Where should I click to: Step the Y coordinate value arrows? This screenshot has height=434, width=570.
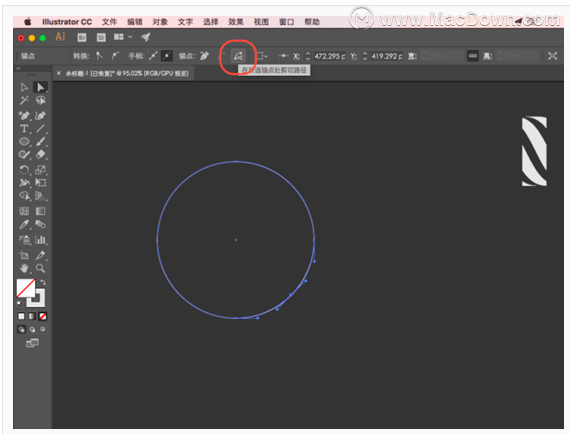(x=365, y=56)
